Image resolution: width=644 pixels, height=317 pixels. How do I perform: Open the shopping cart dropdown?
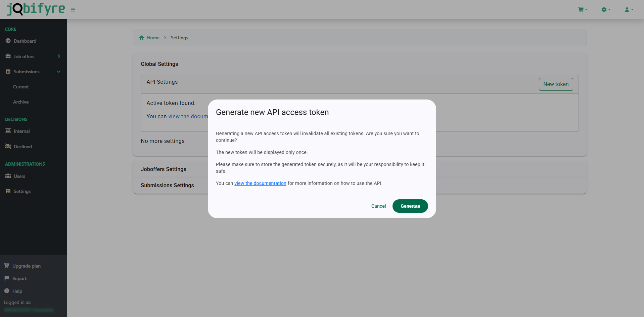pyautogui.click(x=583, y=9)
